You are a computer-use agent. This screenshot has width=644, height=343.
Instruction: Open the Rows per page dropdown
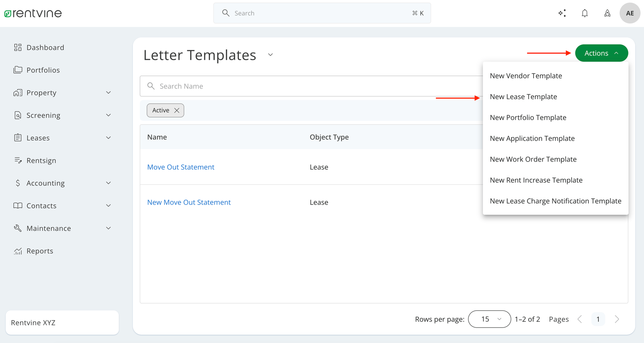(489, 319)
